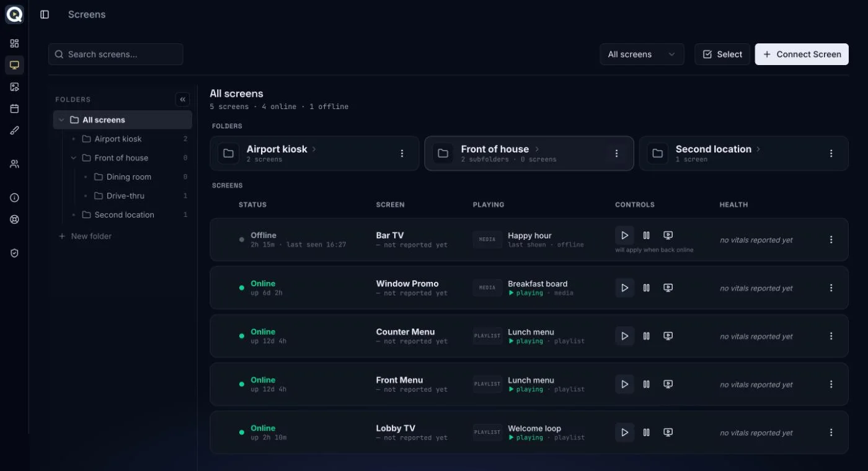The image size is (868, 471).
Task: Pause the Lobby TV screen
Action: click(646, 433)
